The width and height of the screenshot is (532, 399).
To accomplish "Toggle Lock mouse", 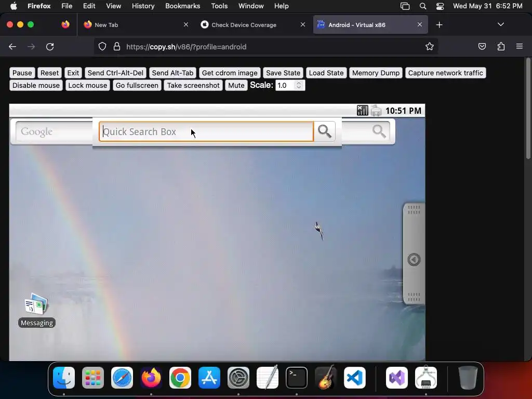I will pos(87,85).
